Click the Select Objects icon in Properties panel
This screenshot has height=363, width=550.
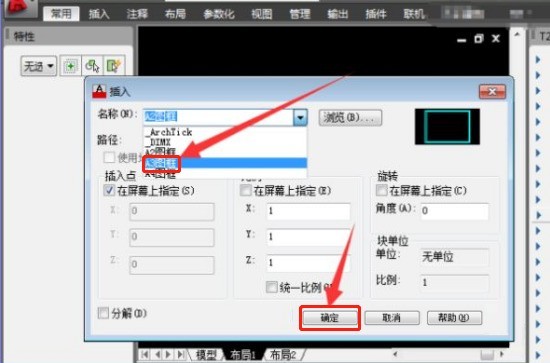coord(92,66)
